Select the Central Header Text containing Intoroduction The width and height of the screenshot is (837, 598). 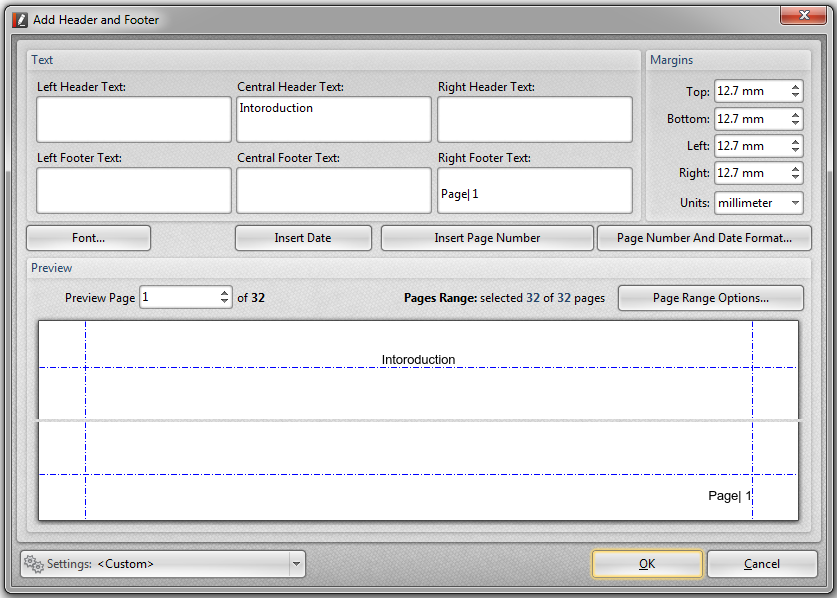click(333, 119)
